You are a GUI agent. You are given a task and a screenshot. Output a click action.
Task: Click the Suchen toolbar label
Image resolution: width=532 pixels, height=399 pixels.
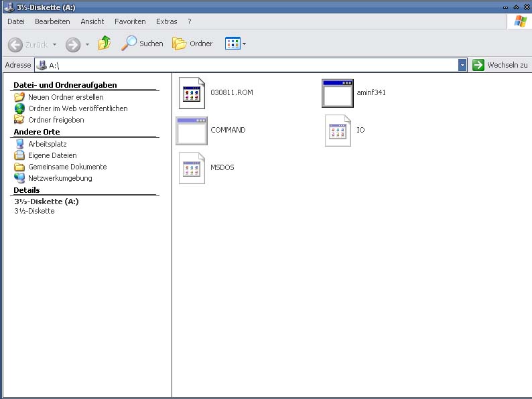coord(151,44)
